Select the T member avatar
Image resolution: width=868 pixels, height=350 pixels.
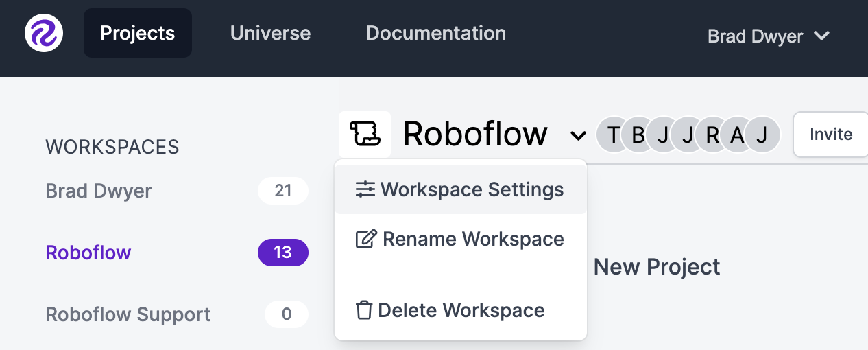coord(614,135)
